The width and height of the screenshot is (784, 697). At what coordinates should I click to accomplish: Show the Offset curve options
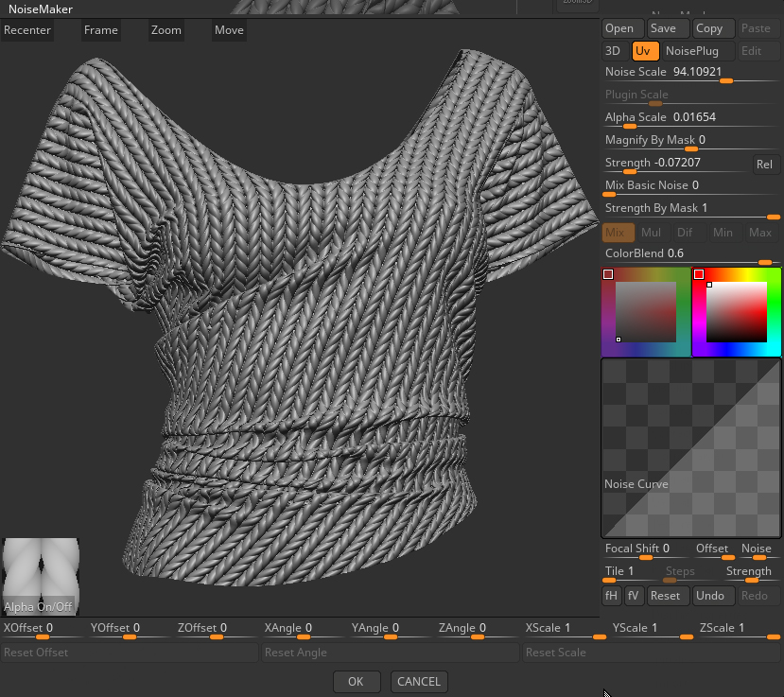tap(712, 549)
